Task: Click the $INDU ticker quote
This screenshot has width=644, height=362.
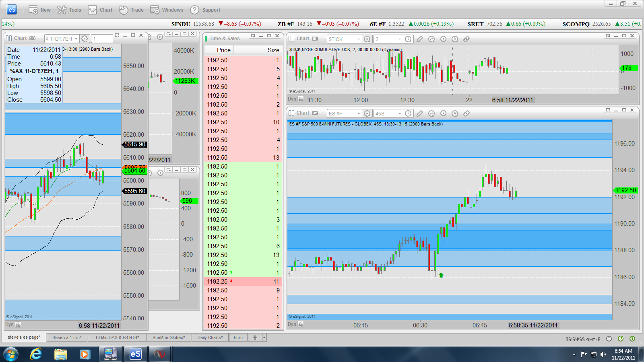Action: [216, 24]
